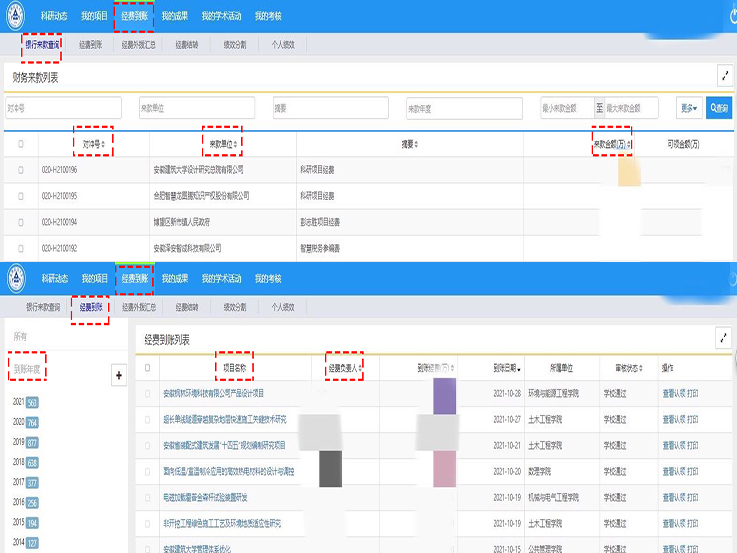Sort by the 来款金额(万) column arrows
Image resolution: width=737 pixels, height=553 pixels.
630,144
